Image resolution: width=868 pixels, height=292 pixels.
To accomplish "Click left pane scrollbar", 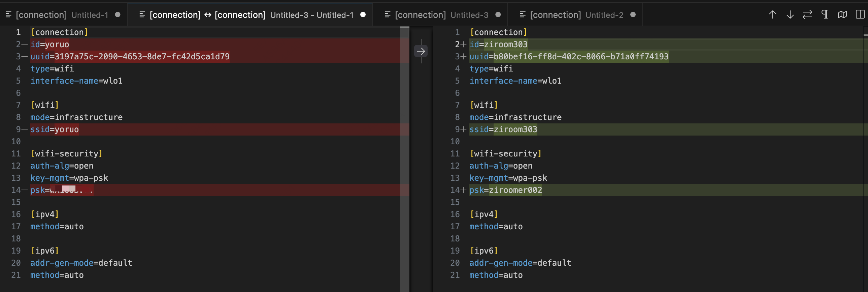I will (x=404, y=159).
